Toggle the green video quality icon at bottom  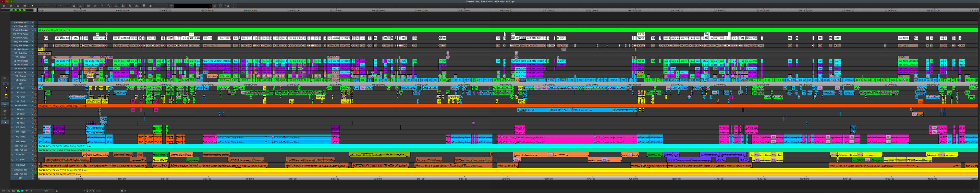coord(18,191)
